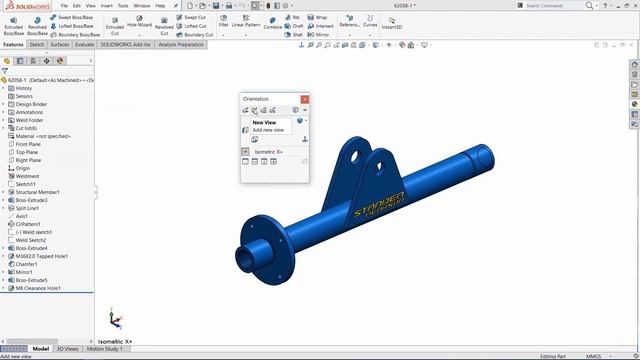This screenshot has height=360, width=640.
Task: Choose Lofted Boss/Base feature
Action: (x=71, y=26)
